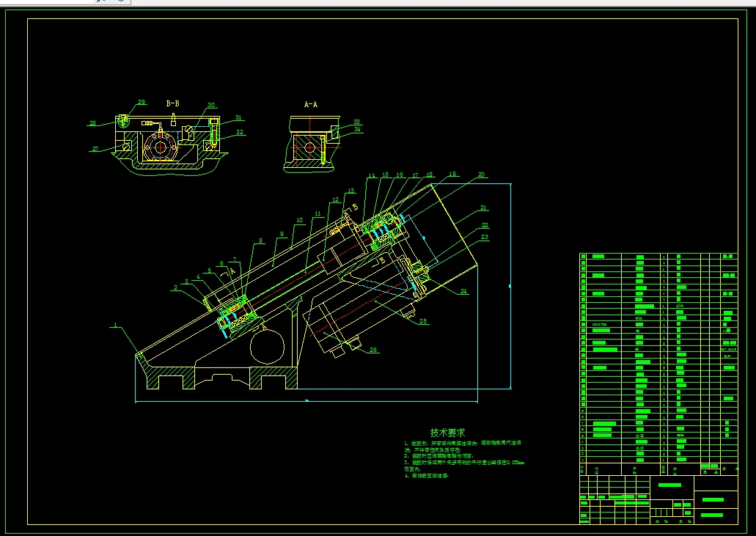Select part number label 5
756x536 pixels.
pos(210,271)
